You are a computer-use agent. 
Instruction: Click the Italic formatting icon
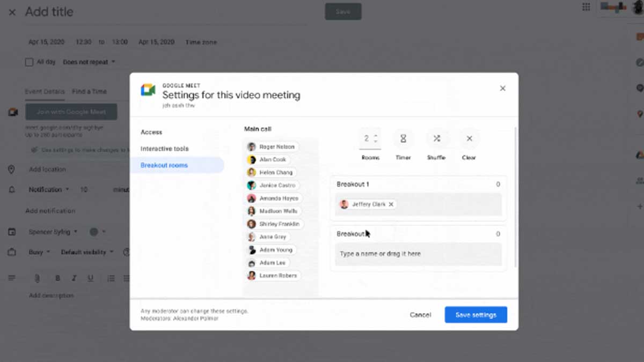pos(74,278)
